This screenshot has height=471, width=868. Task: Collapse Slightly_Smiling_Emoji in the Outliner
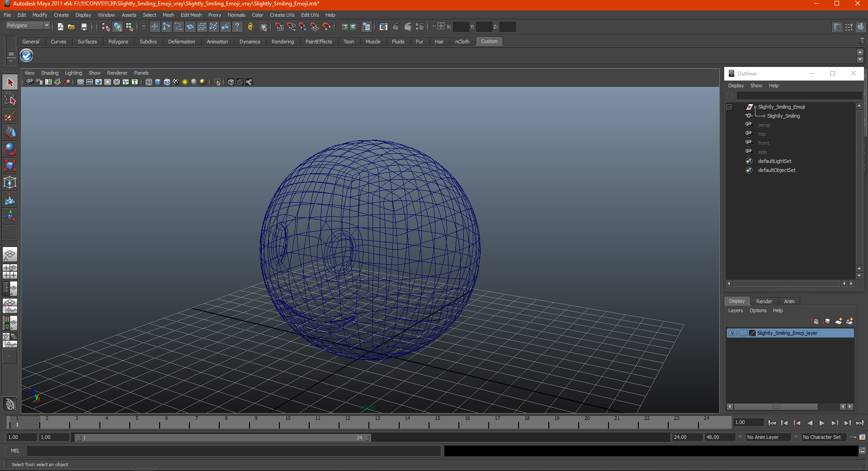click(729, 107)
